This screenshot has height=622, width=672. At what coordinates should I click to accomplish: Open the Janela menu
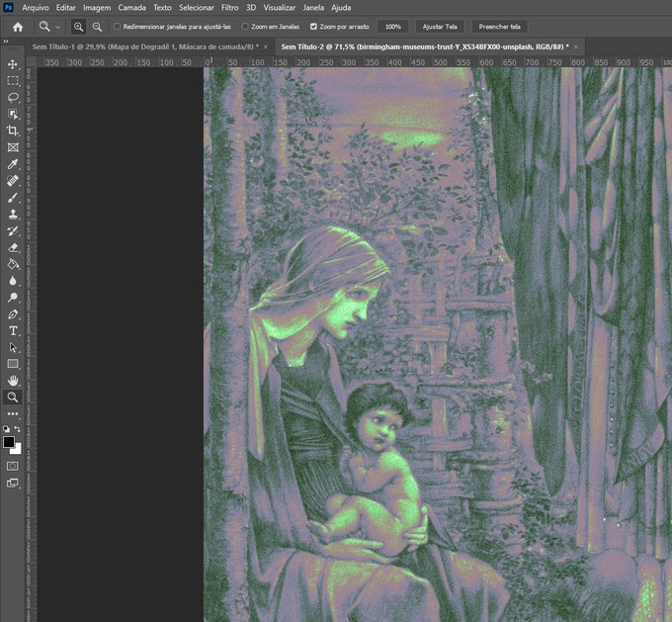pos(313,8)
